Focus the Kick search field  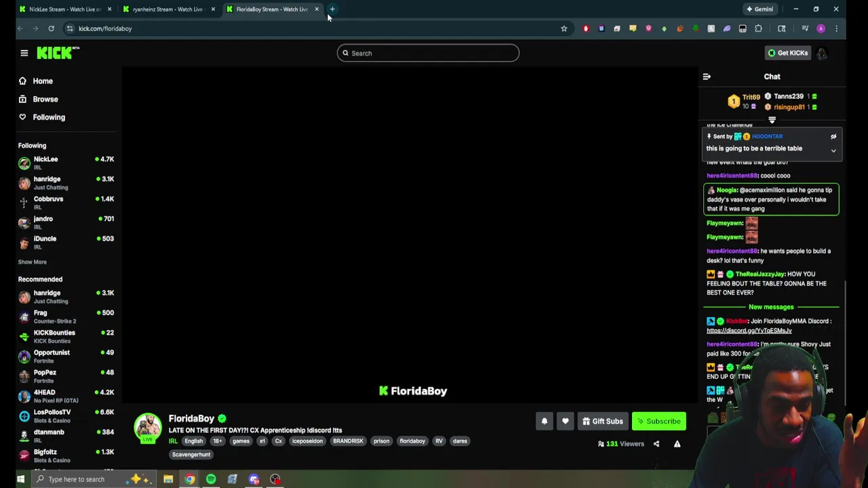(x=428, y=53)
